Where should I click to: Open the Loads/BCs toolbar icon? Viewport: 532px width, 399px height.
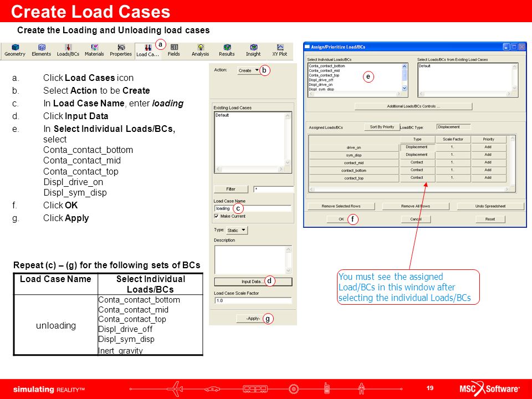68,50
